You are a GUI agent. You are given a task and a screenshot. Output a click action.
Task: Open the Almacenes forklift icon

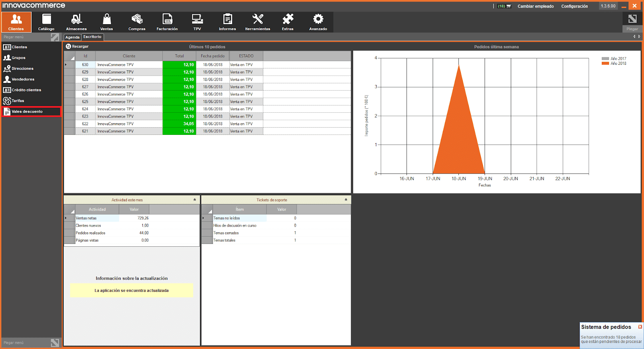coord(76,22)
